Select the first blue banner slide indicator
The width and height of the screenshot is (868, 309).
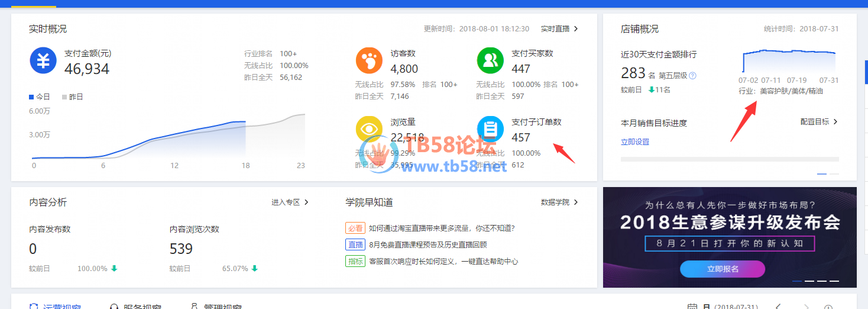click(797, 281)
